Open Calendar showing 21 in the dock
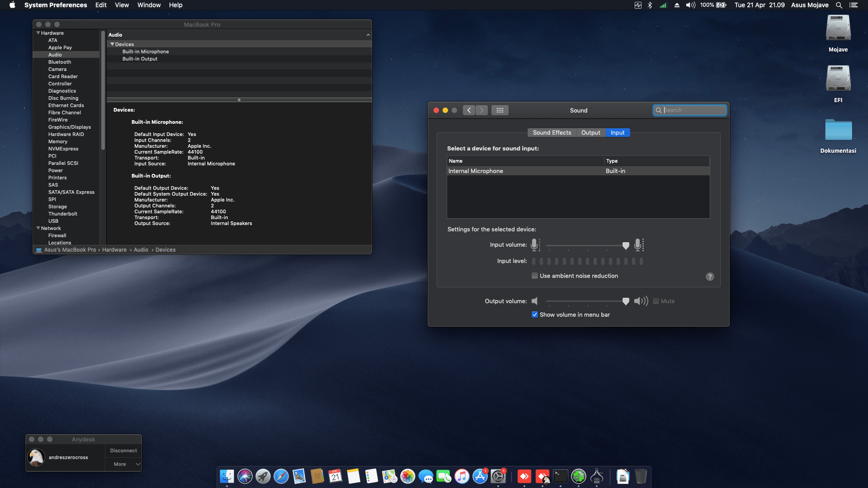 tap(335, 476)
